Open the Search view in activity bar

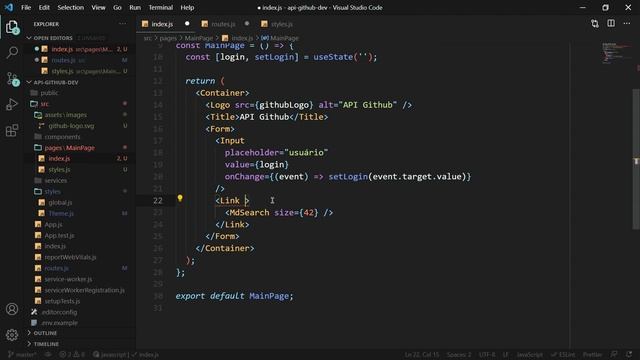point(12,52)
